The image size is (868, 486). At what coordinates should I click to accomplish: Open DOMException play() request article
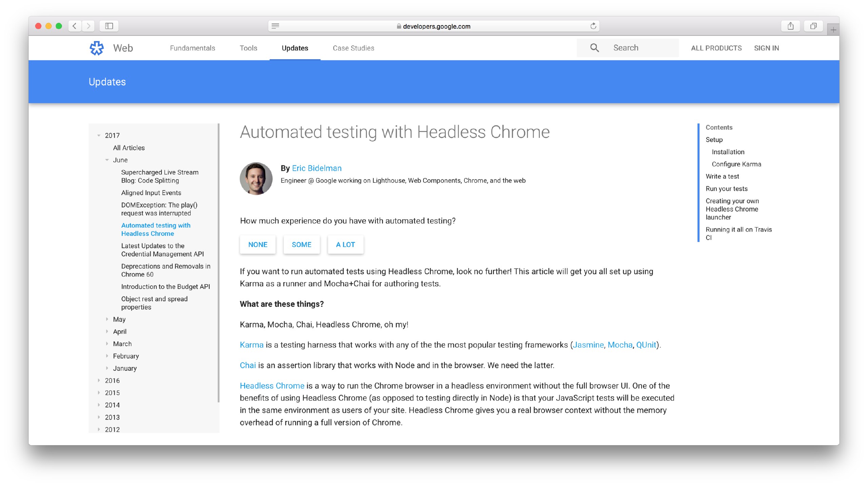click(159, 209)
